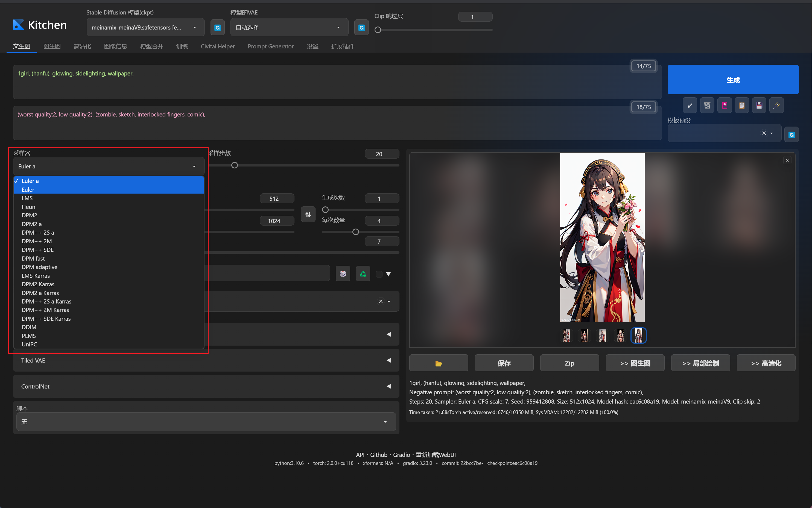Open the Prompt Generator tab

[x=270, y=46]
